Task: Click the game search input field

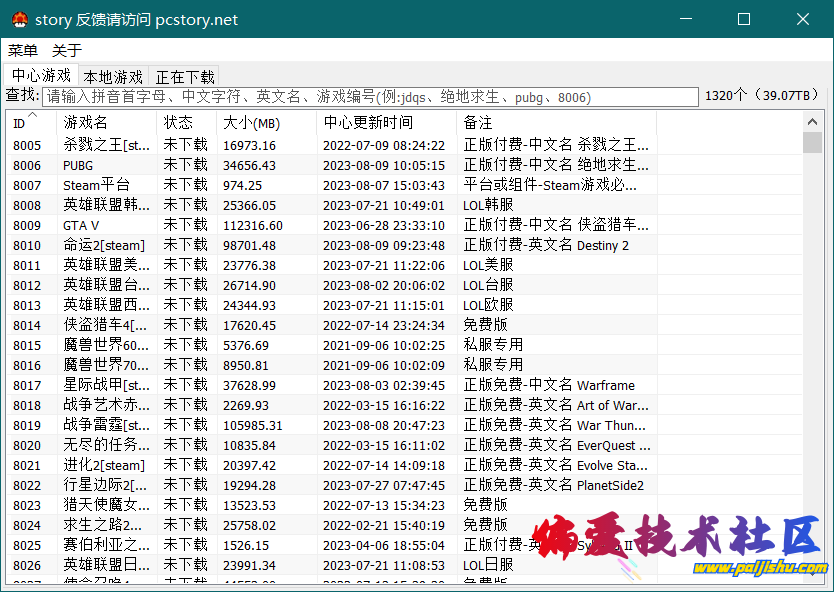Action: coord(370,97)
